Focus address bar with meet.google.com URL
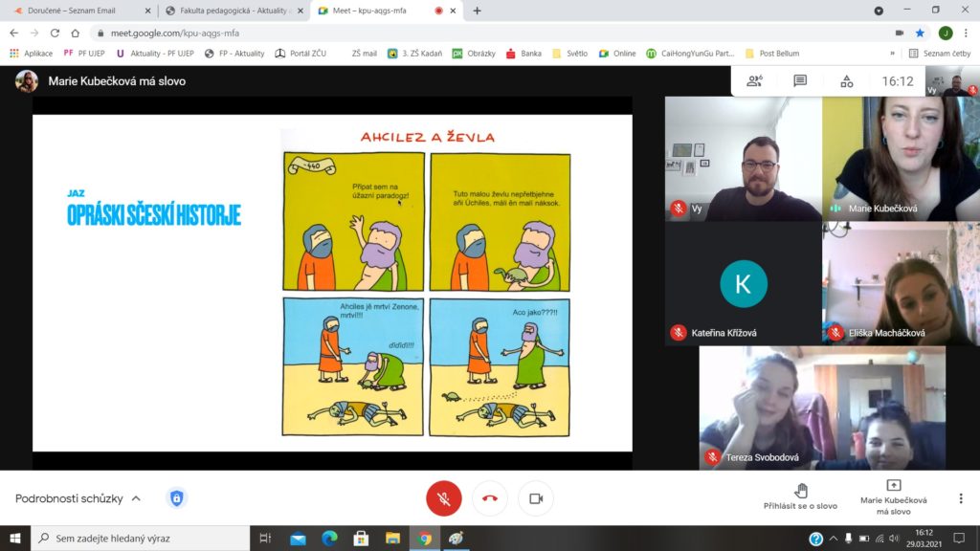This screenshot has height=551, width=980. pos(487,33)
